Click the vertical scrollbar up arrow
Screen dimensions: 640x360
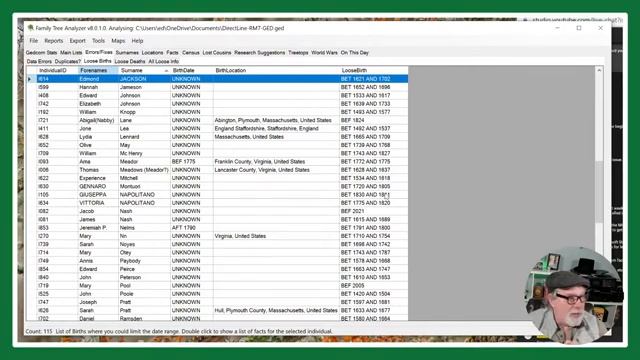click(599, 70)
